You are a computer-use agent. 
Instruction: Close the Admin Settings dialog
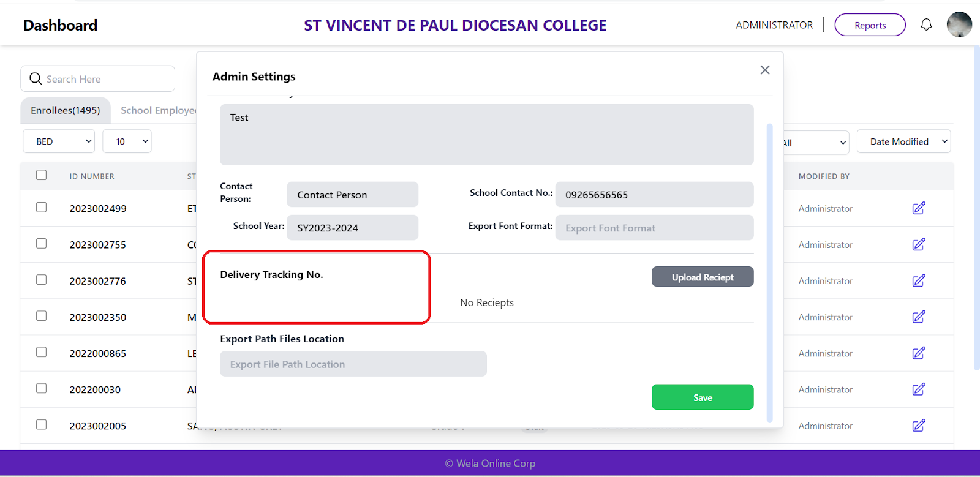[x=765, y=70]
